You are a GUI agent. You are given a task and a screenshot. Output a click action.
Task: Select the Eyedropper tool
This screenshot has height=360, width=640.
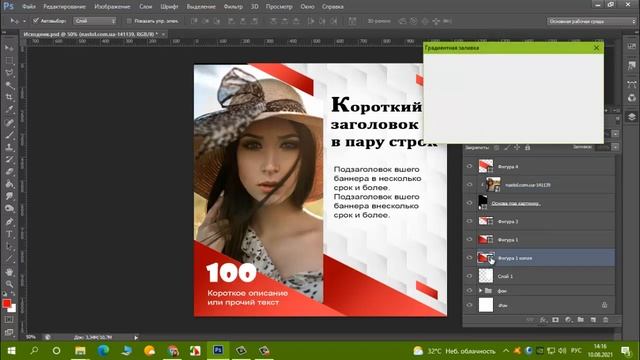[x=9, y=109]
